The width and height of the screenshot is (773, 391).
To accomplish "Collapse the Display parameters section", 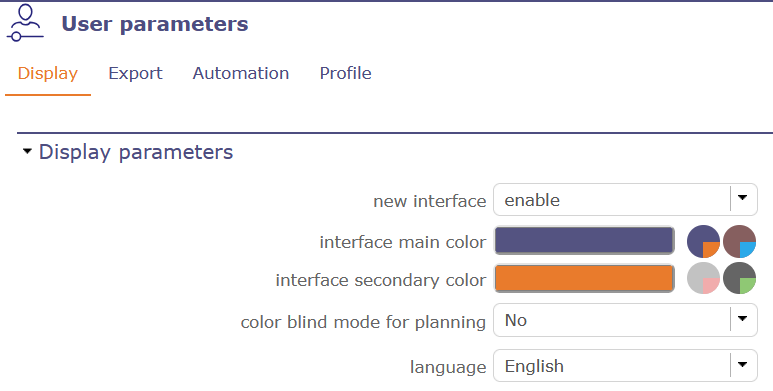I will [27, 151].
